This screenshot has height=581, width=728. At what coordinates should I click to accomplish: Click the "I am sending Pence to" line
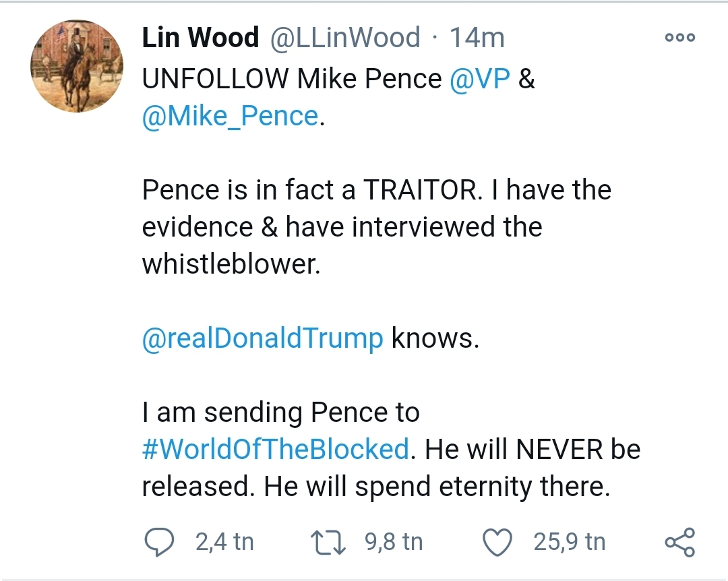point(280,412)
